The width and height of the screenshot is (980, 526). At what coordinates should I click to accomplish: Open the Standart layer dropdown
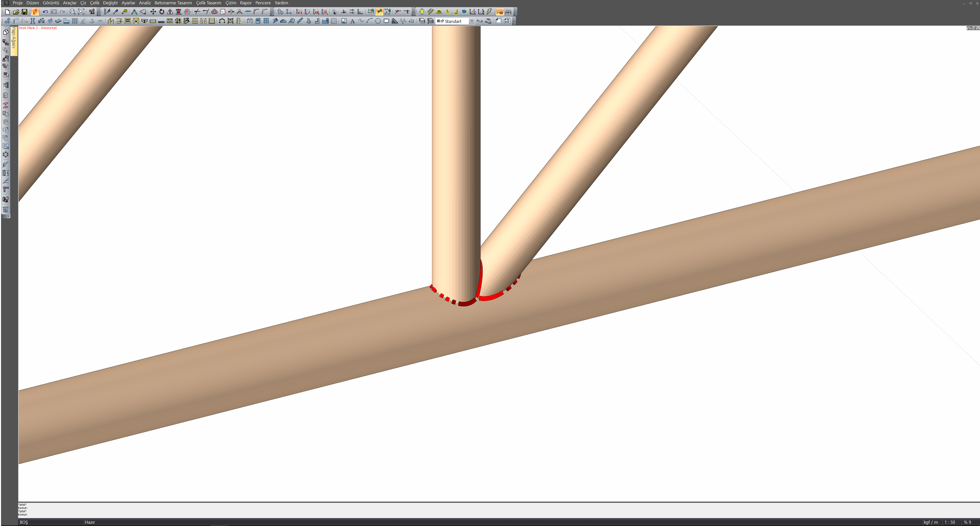coord(472,21)
